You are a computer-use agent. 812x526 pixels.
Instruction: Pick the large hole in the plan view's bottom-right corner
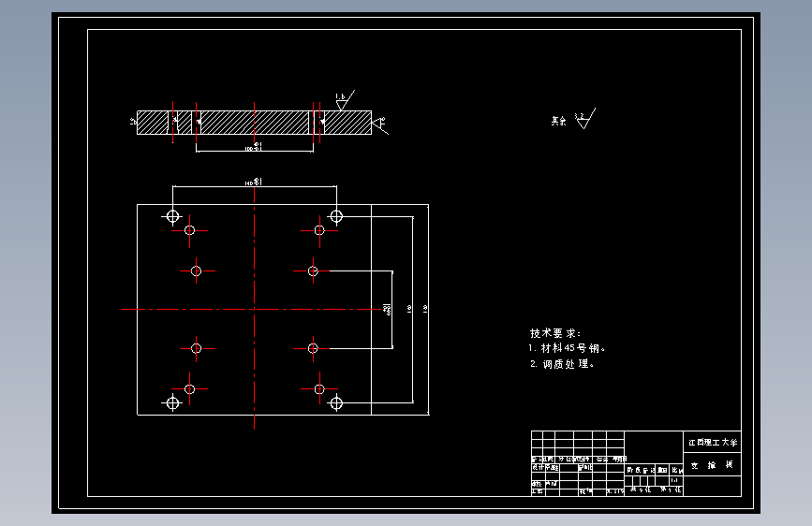pyautogui.click(x=336, y=402)
